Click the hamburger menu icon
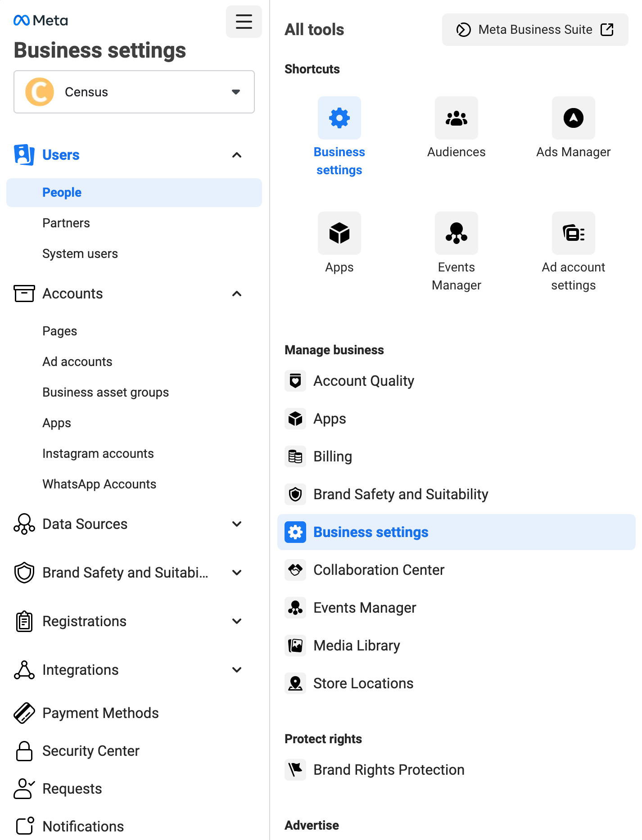 click(x=244, y=22)
